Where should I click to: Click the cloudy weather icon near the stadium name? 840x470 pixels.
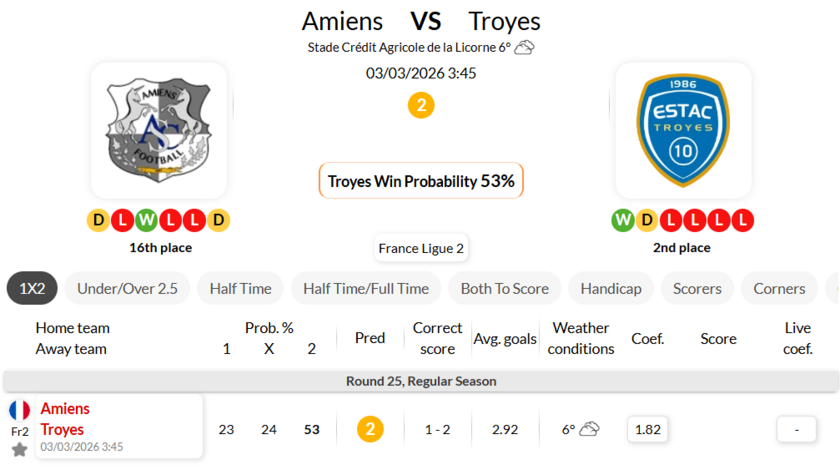point(524,47)
